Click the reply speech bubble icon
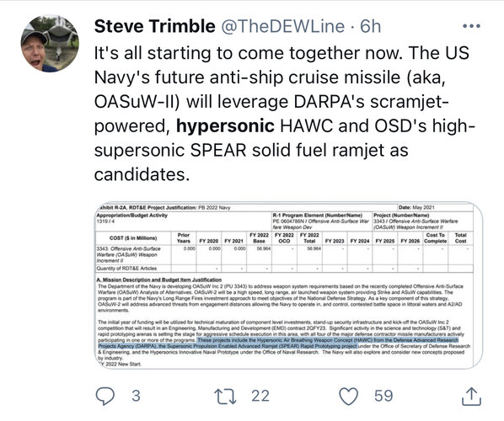This screenshot has height=421, width=504. pyautogui.click(x=105, y=396)
